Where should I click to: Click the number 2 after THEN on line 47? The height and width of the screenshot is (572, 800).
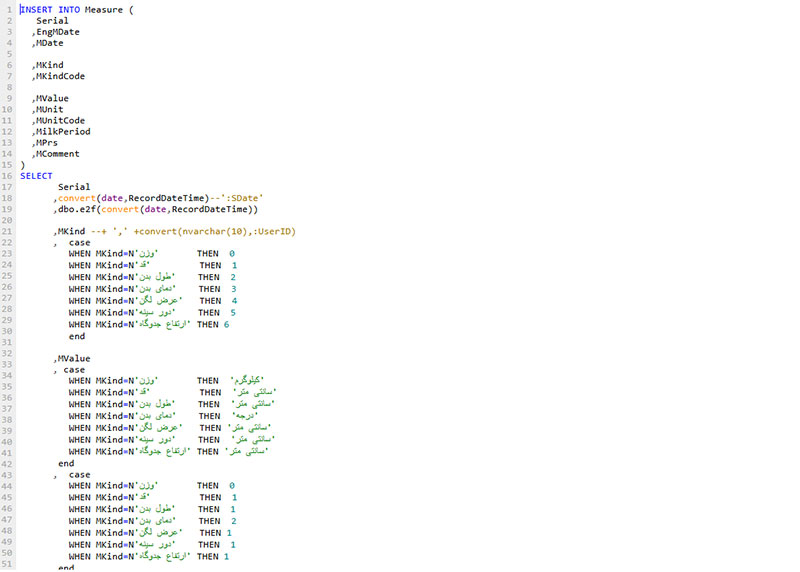(233, 521)
